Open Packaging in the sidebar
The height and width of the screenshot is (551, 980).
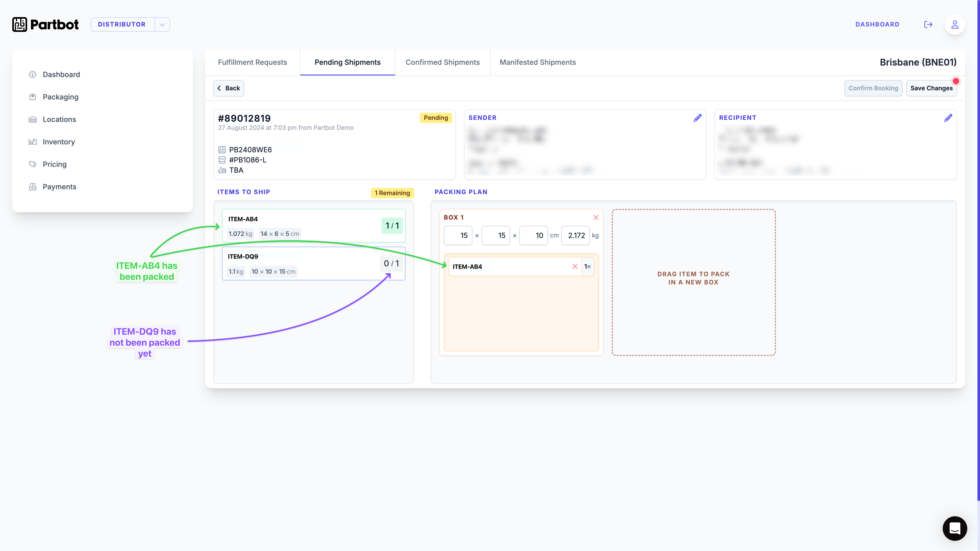60,97
